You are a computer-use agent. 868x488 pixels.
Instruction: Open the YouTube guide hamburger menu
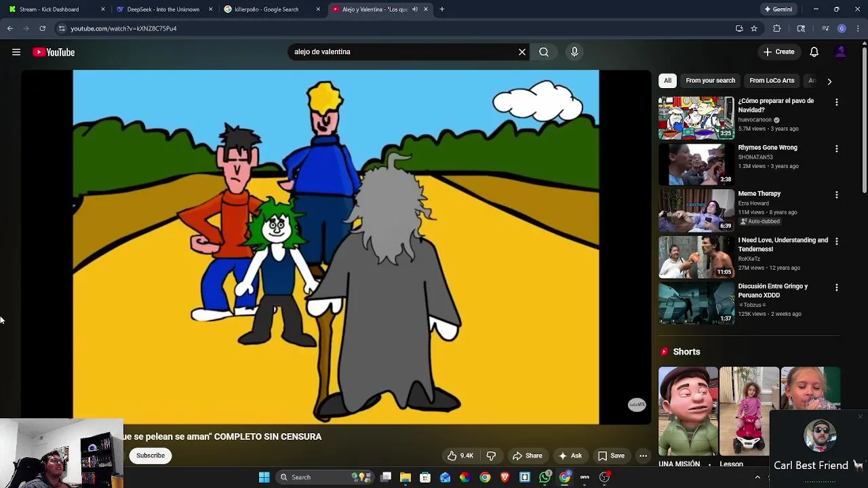pos(16,52)
